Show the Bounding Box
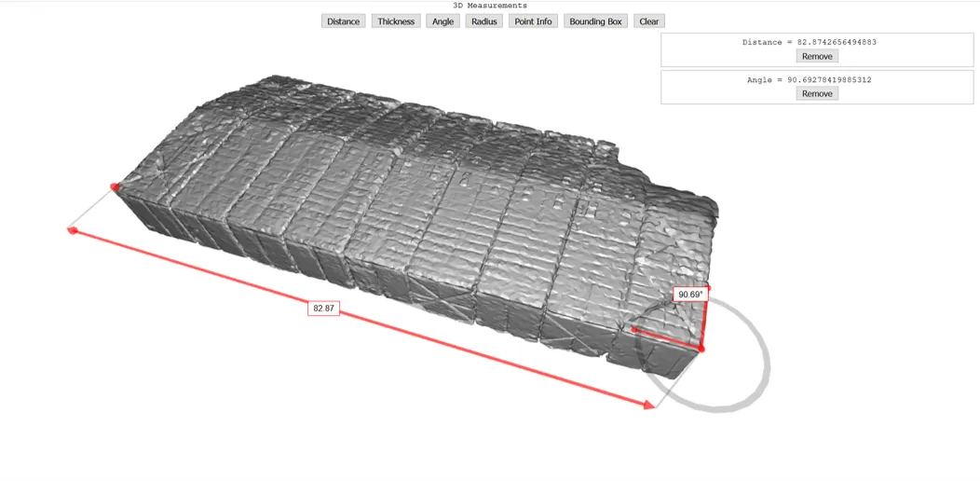The height and width of the screenshot is (481, 980). [595, 21]
